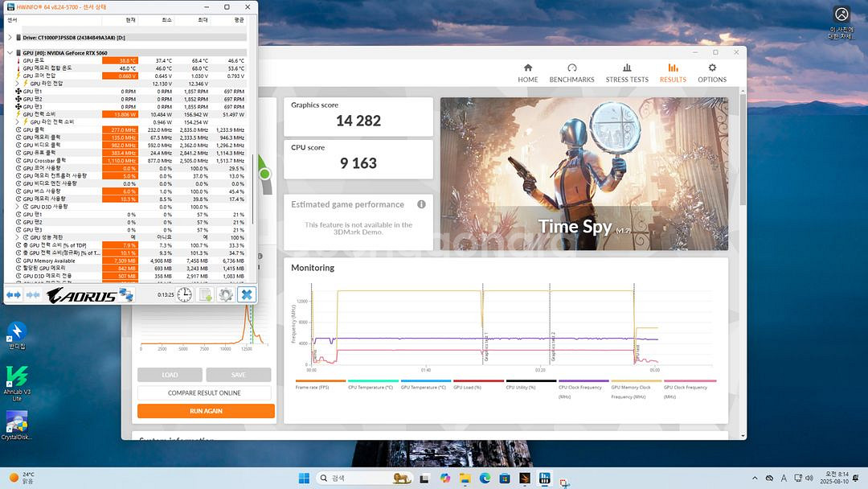868x489 pixels.
Task: Expand the Drive CT1000P3PSSD8 sensor group
Action: tap(10, 38)
